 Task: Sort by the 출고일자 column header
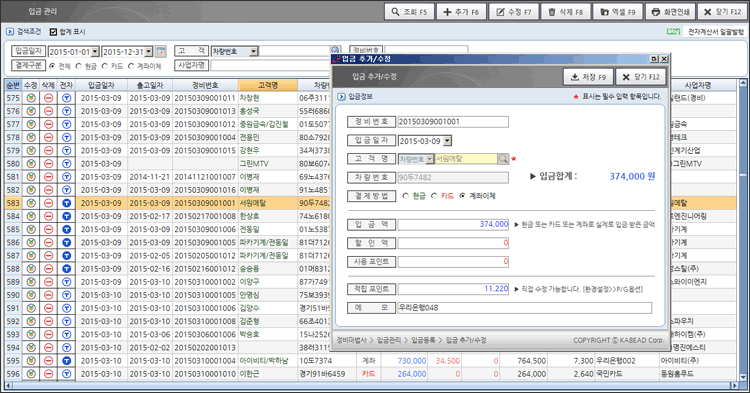(150, 85)
